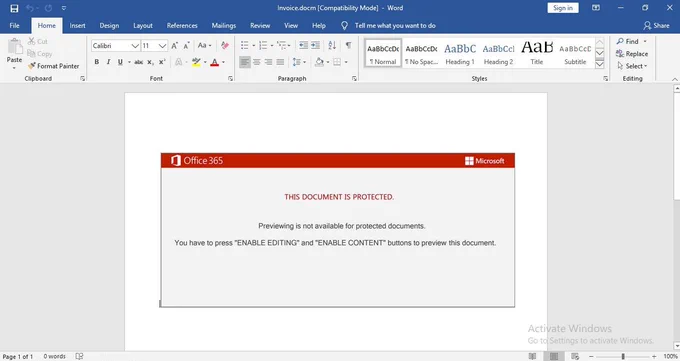This screenshot has height=361, width=680.
Task: Open the Review tab
Action: [260, 26]
